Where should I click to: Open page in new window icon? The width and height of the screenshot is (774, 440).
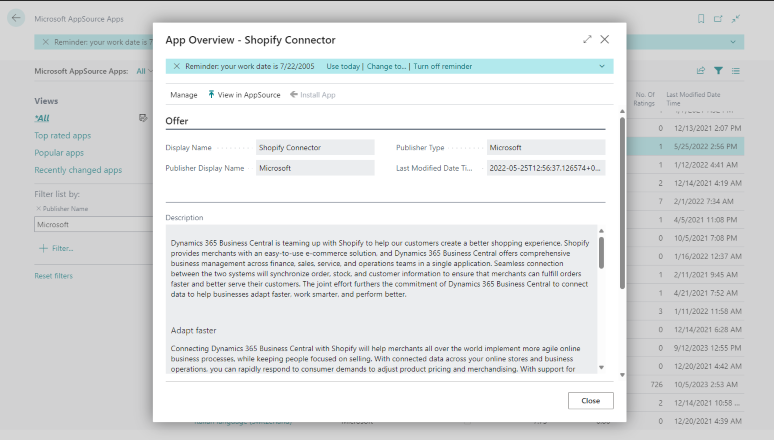tap(718, 19)
